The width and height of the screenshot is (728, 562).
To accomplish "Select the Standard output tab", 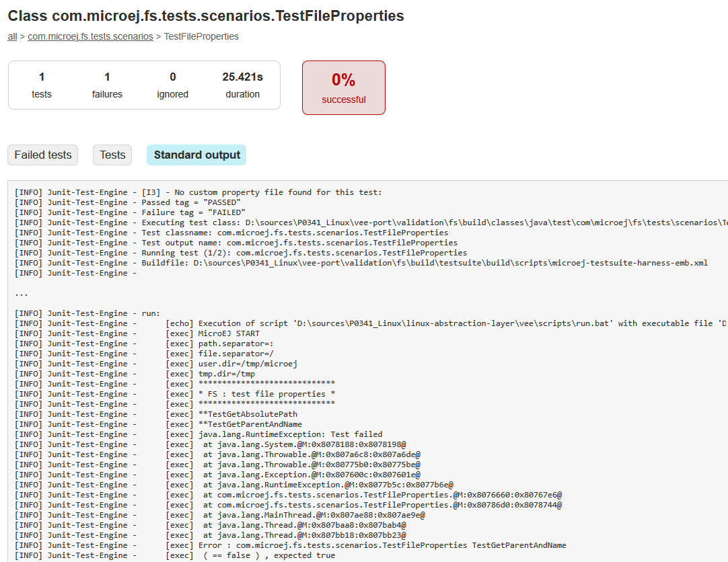I will pos(196,155).
